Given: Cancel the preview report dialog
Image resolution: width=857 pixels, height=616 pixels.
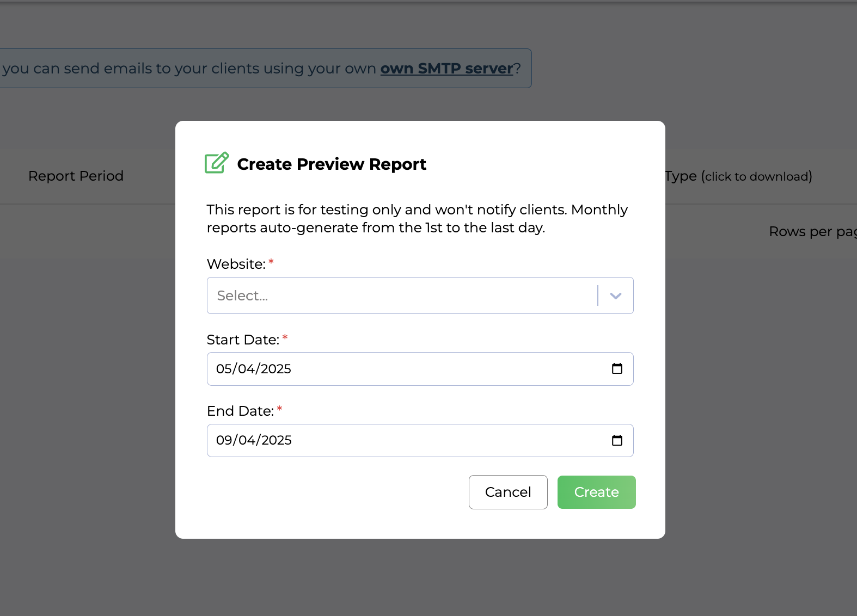Looking at the screenshot, I should (x=507, y=492).
